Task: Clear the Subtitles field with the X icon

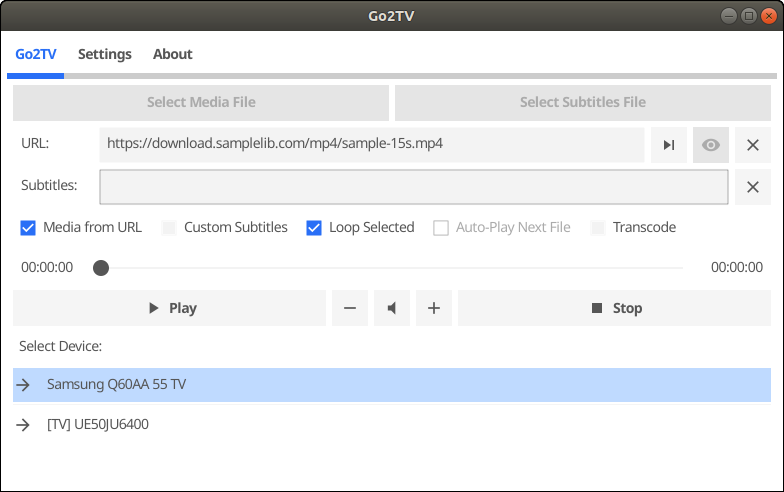Action: pos(752,187)
